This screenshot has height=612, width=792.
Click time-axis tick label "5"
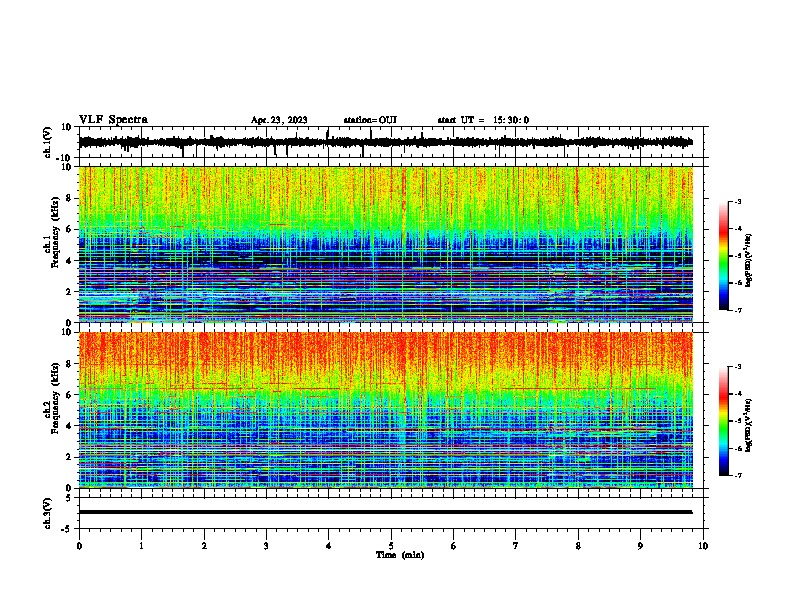[391, 546]
